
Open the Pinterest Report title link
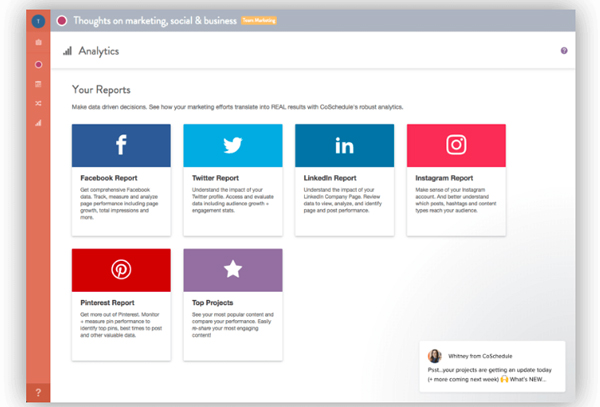coord(107,303)
